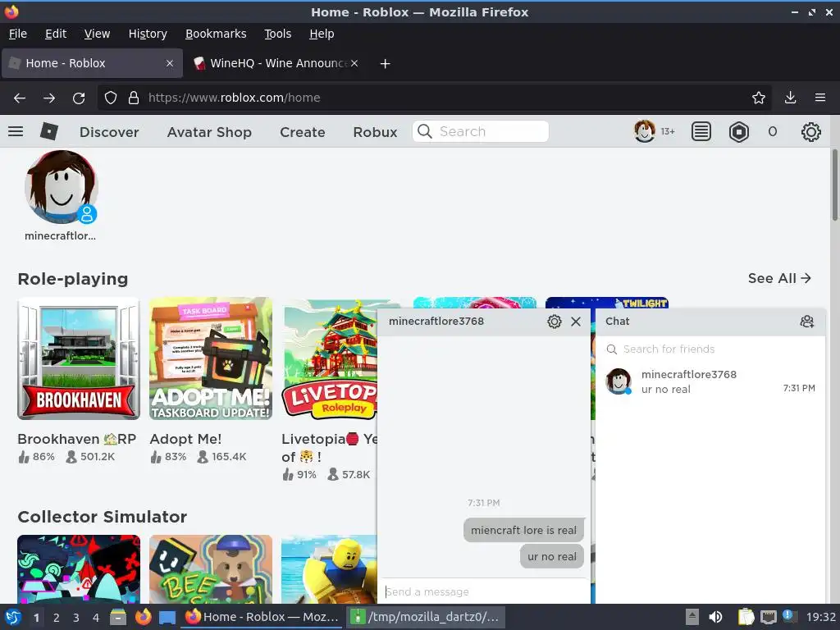Bookmark this page with the star
840x630 pixels.
(x=758, y=98)
